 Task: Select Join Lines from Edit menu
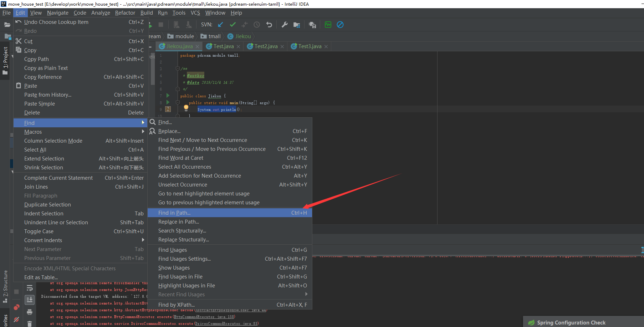tap(81, 187)
